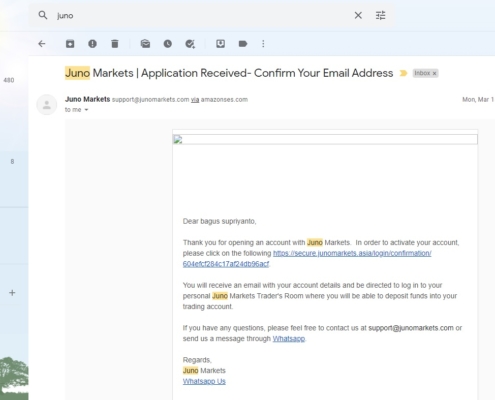
Task: Go back to the search results list
Action: tap(42, 44)
